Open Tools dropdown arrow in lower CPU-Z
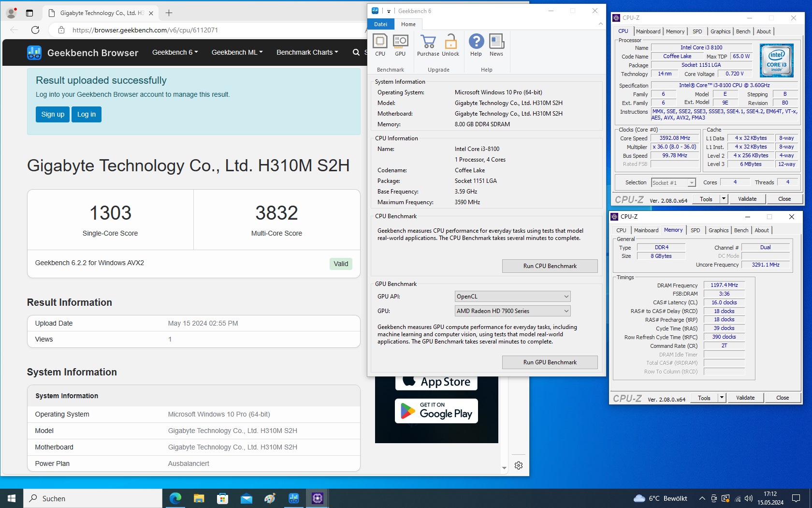 pyautogui.click(x=722, y=398)
